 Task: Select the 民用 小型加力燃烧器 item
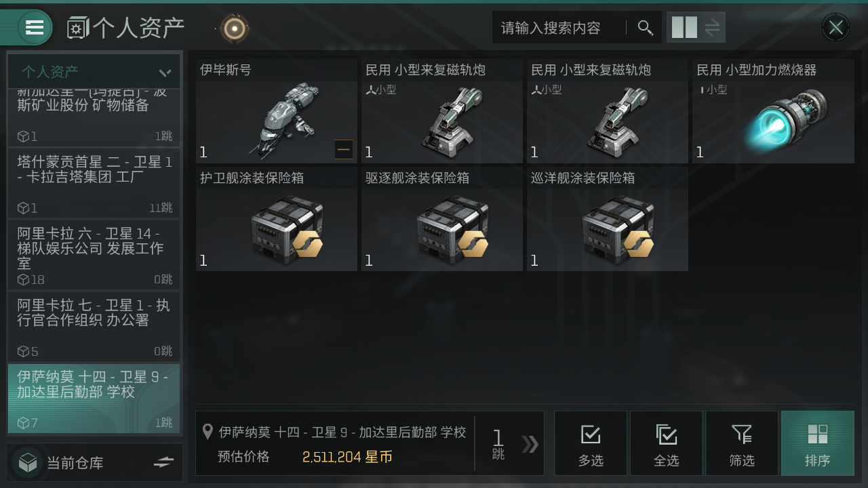(x=773, y=111)
